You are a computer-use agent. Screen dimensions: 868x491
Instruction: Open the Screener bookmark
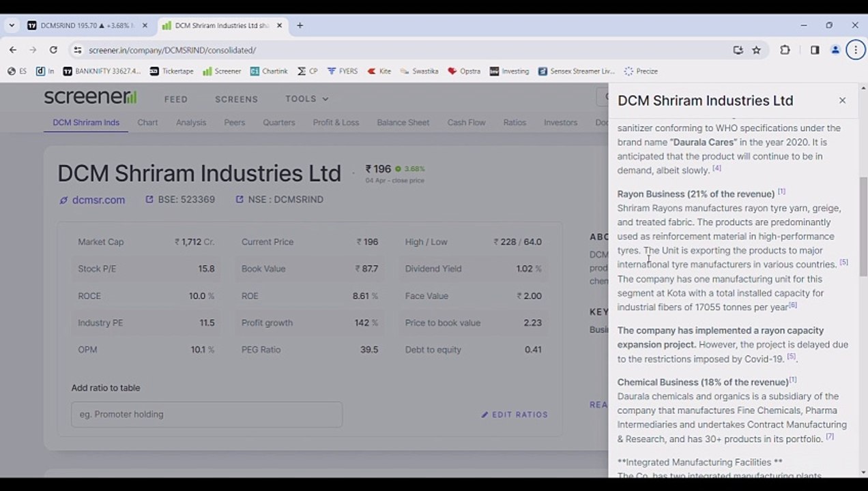click(222, 71)
